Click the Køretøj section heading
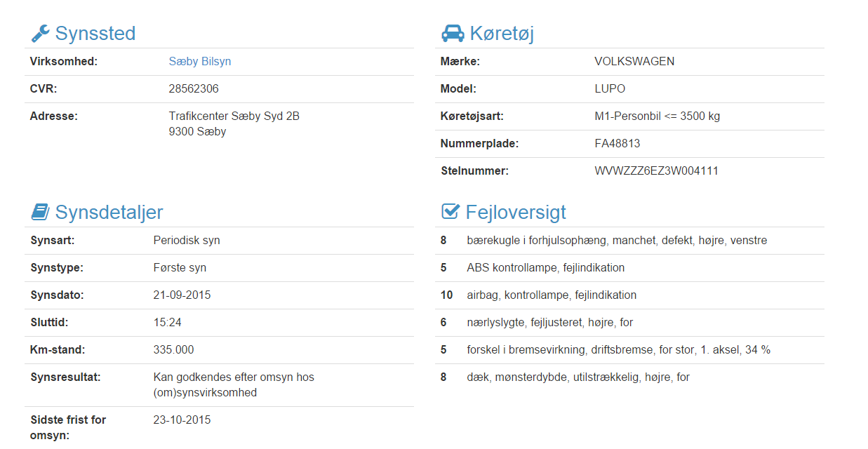 coord(502,34)
